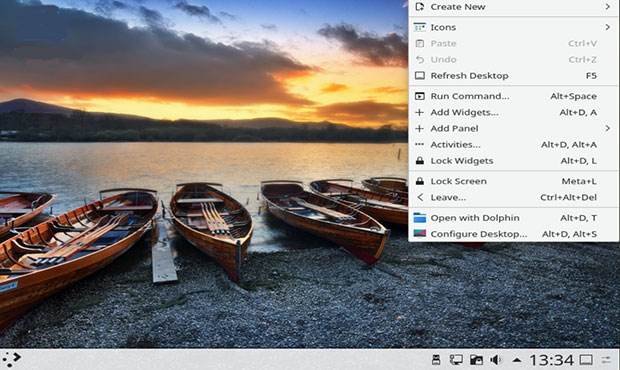The image size is (620, 370).
Task: Open Configure Desktop... entry
Action: [x=513, y=234]
